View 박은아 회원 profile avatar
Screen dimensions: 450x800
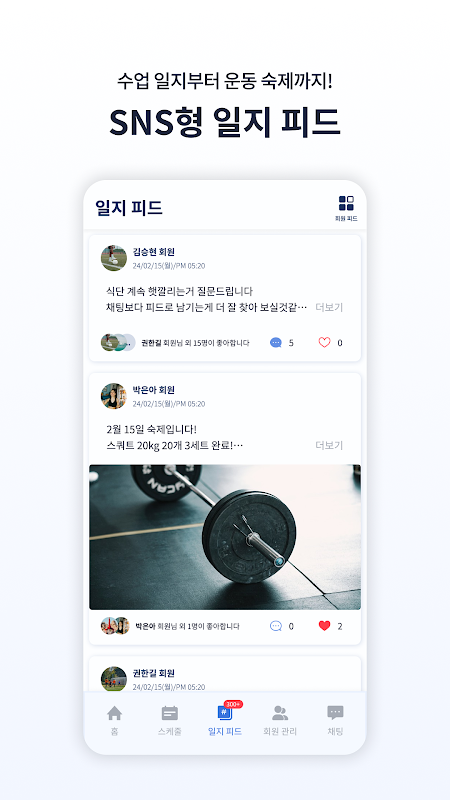coord(114,396)
